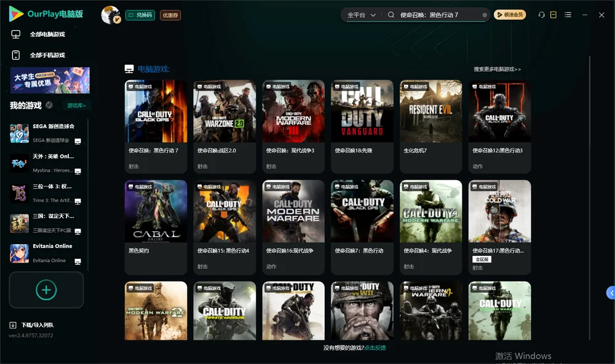Open the 全平台 platform dropdown
The height and width of the screenshot is (364, 615).
(361, 15)
